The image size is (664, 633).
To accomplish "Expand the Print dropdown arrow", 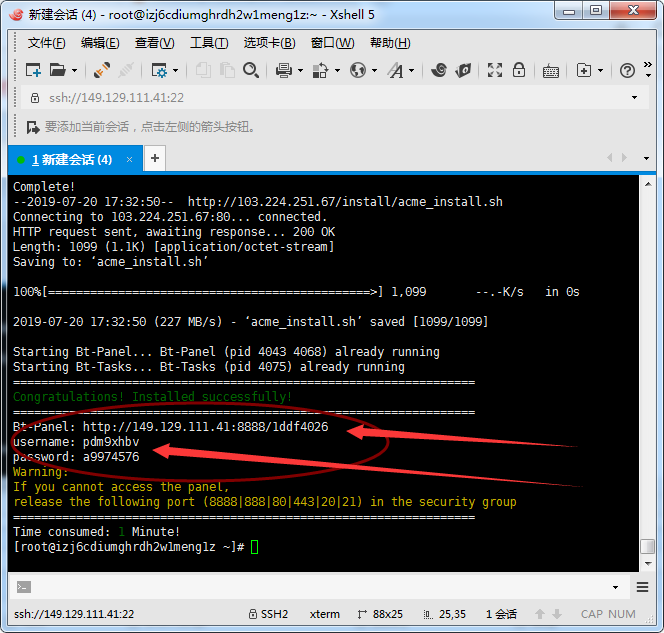I will pyautogui.click(x=300, y=70).
